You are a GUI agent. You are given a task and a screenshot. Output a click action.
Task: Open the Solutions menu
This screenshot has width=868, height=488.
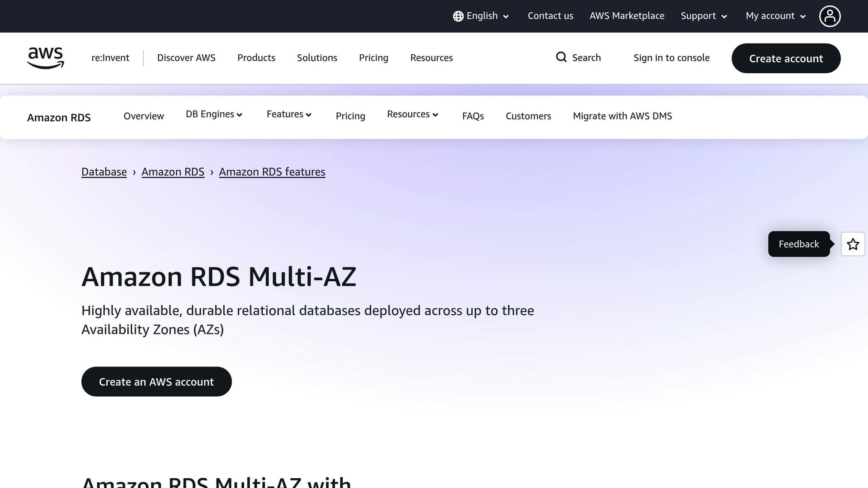317,58
